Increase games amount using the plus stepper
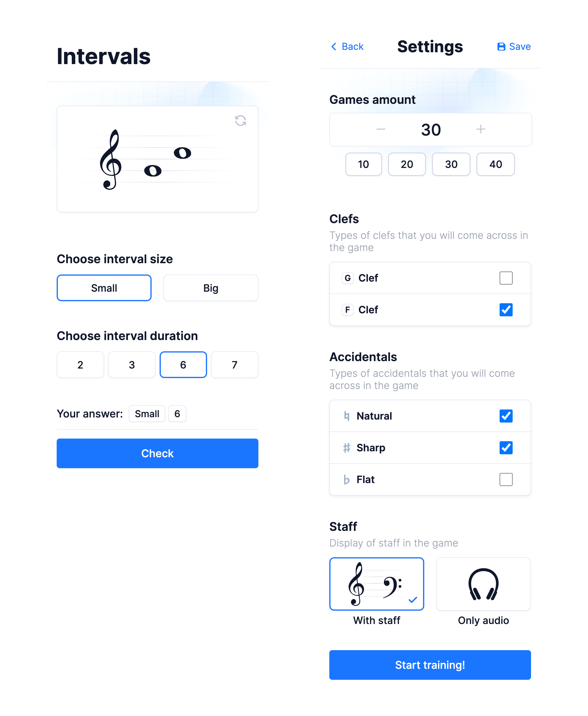The image size is (588, 716). pos(480,129)
